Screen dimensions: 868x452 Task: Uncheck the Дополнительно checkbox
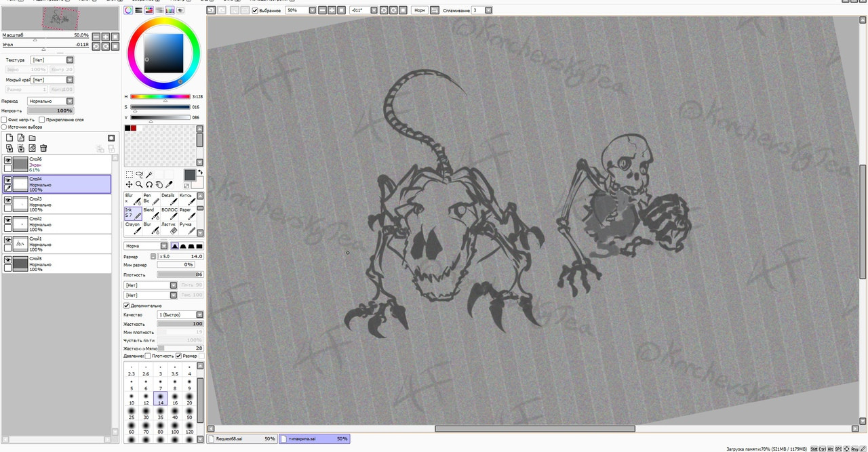click(x=127, y=306)
